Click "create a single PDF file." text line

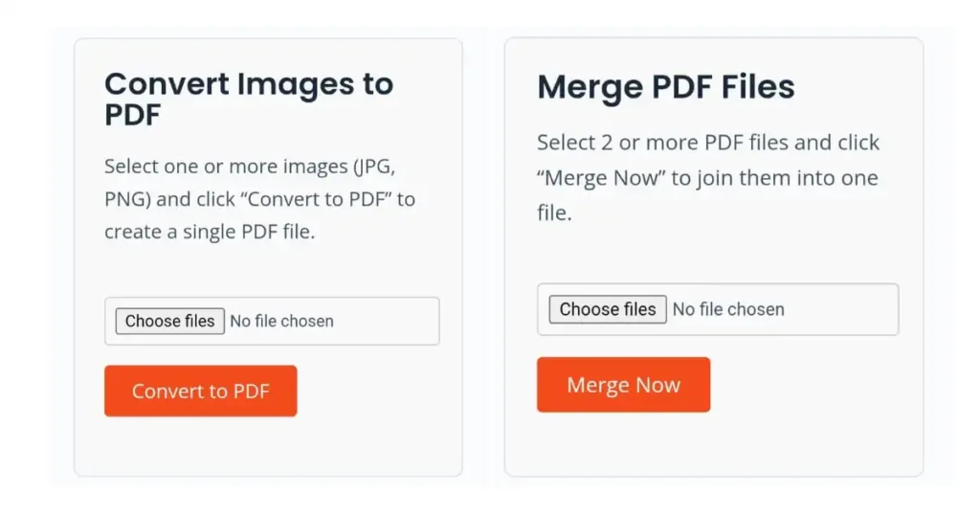[209, 233]
